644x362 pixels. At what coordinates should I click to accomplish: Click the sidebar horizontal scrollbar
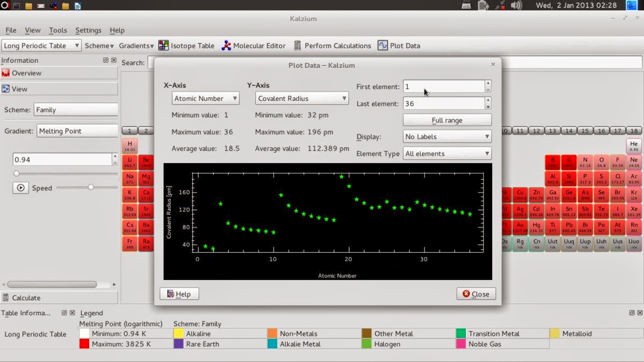(x=52, y=285)
